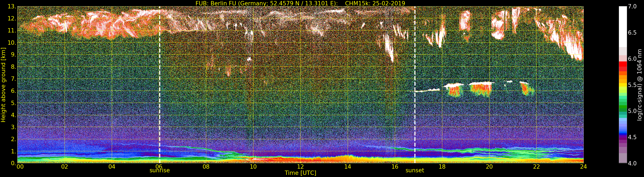Click the height axis tick '0.'
This screenshot has height=177, width=644.
pos(13,163)
